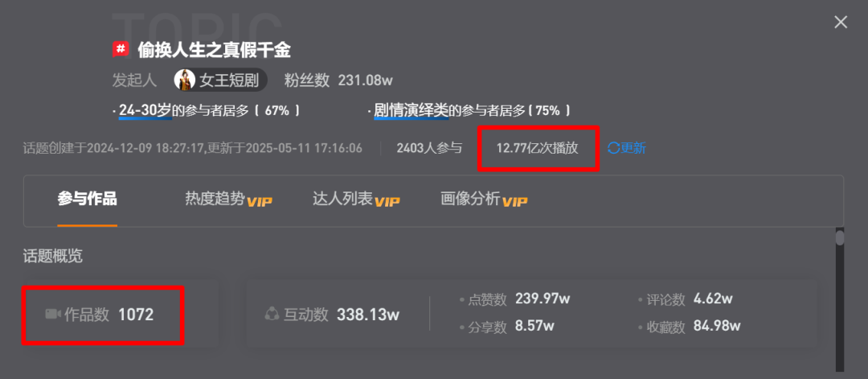
Task: Click the VIP badge next to 达人列表
Action: [x=387, y=201]
